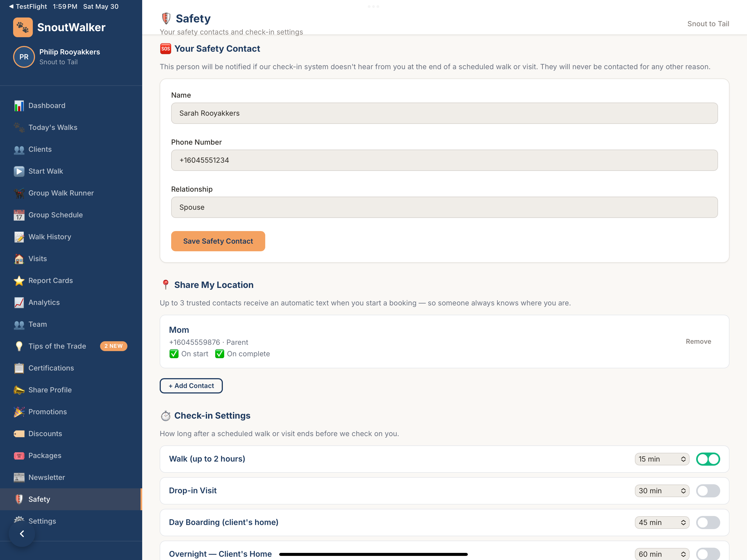
Task: Click the Check-in Settings heading
Action: [212, 416]
